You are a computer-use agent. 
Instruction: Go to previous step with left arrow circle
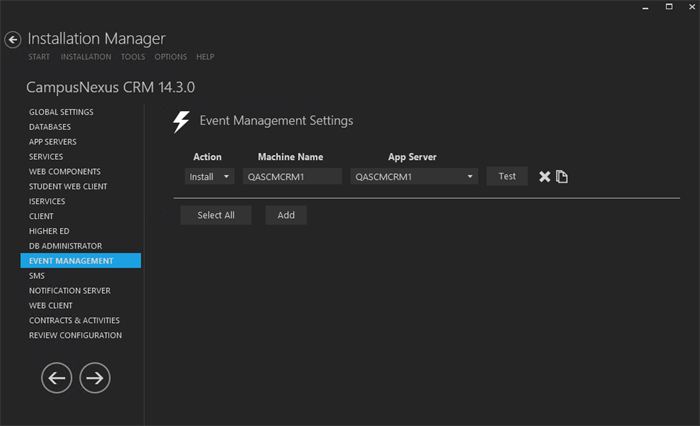(57, 378)
